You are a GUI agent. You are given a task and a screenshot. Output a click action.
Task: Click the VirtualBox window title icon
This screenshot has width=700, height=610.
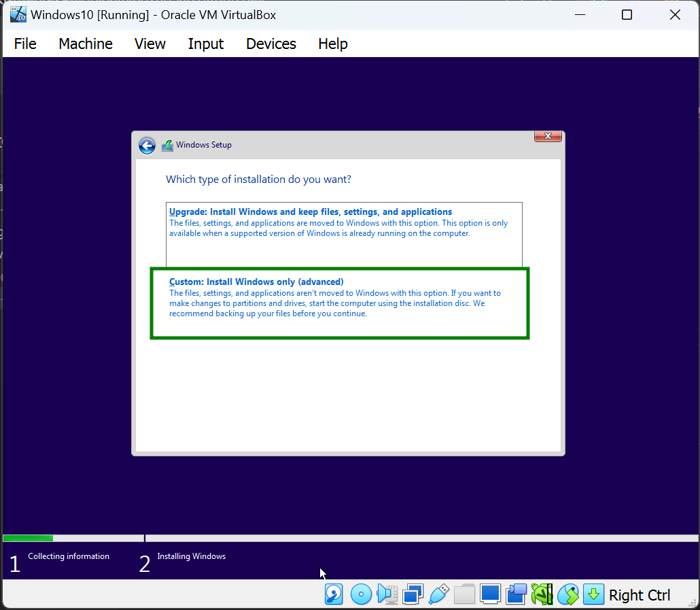pyautogui.click(x=18, y=15)
